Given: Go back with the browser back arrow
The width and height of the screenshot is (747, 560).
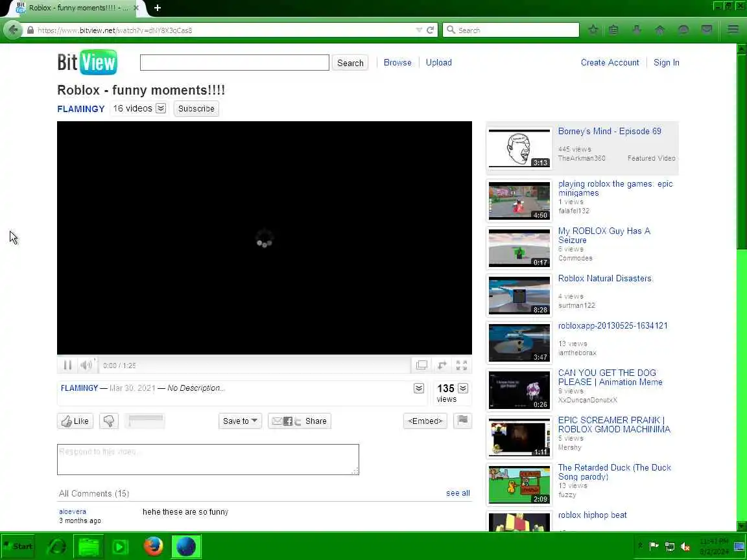Looking at the screenshot, I should [x=13, y=30].
